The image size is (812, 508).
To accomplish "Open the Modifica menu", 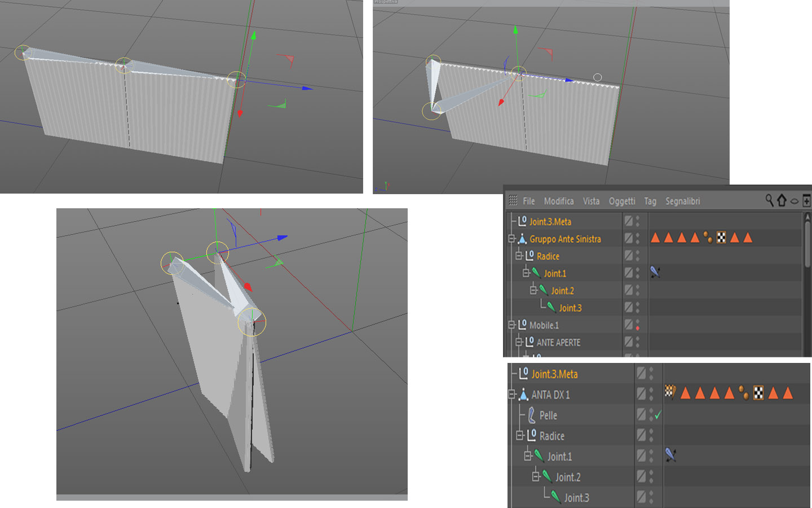I will coord(559,201).
